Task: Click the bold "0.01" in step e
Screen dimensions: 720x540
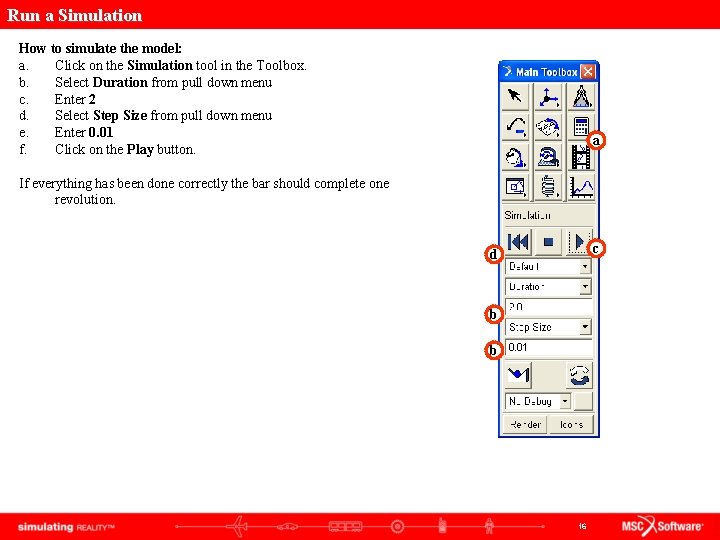Action: [x=101, y=132]
